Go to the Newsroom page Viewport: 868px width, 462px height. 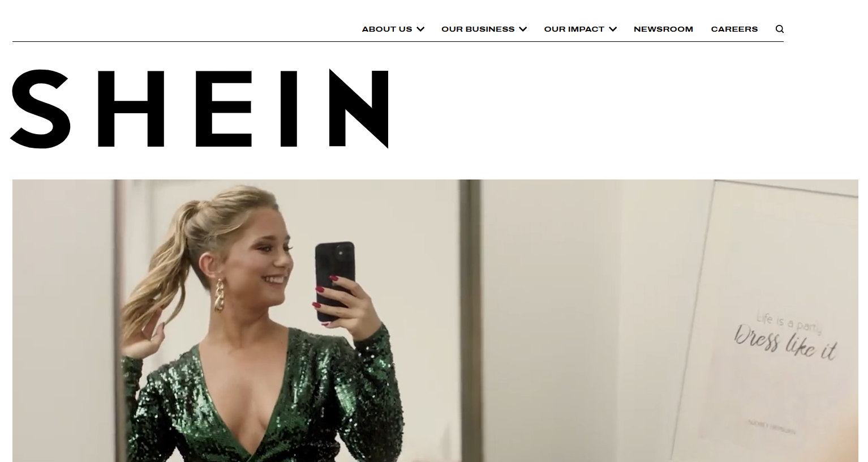(x=663, y=29)
